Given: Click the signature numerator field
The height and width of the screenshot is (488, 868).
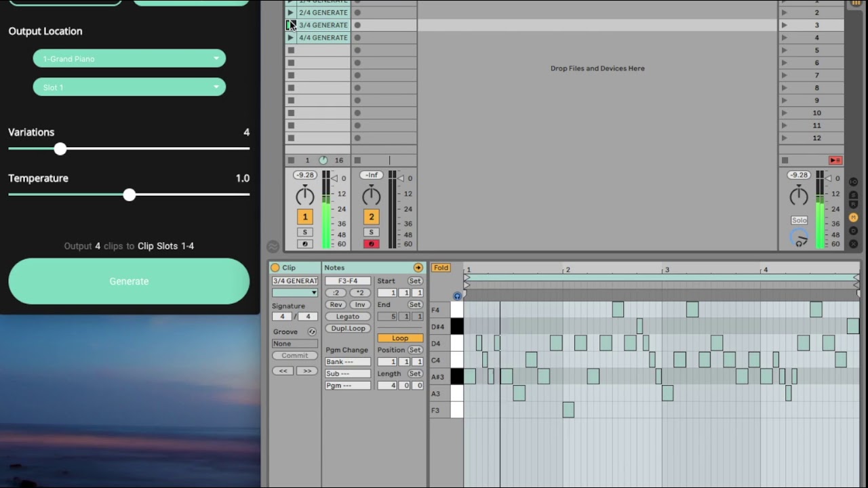Looking at the screenshot, I should 283,317.
